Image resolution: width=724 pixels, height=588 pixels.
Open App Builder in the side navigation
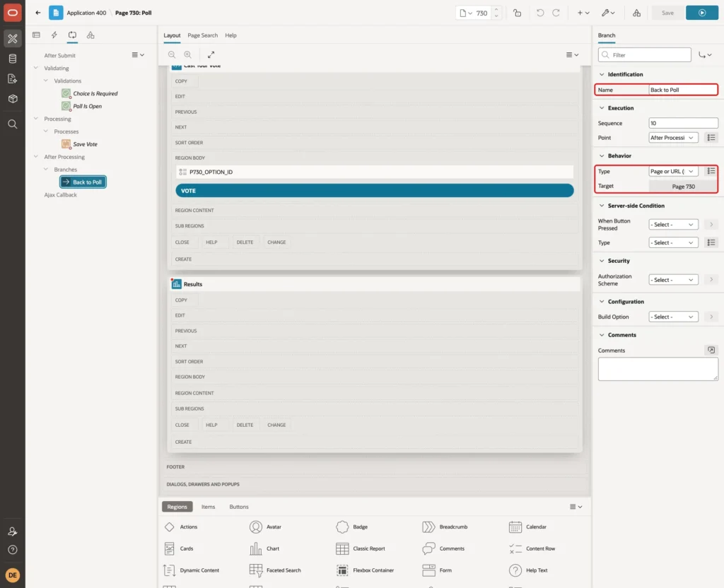[x=13, y=38]
